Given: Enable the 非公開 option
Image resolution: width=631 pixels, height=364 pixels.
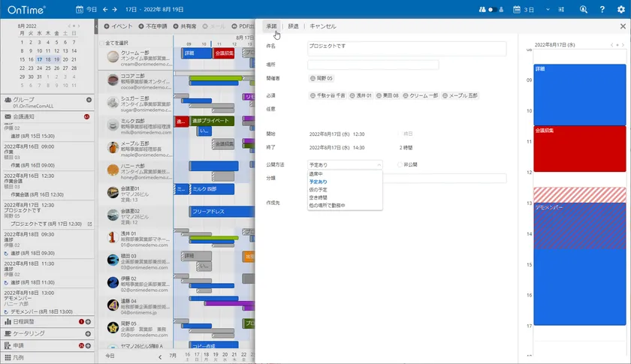Looking at the screenshot, I should (401, 164).
